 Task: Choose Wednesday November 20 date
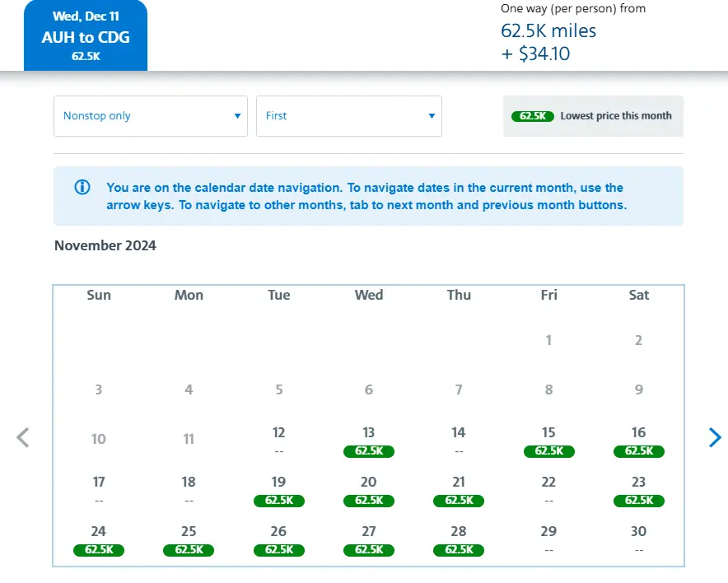368,491
